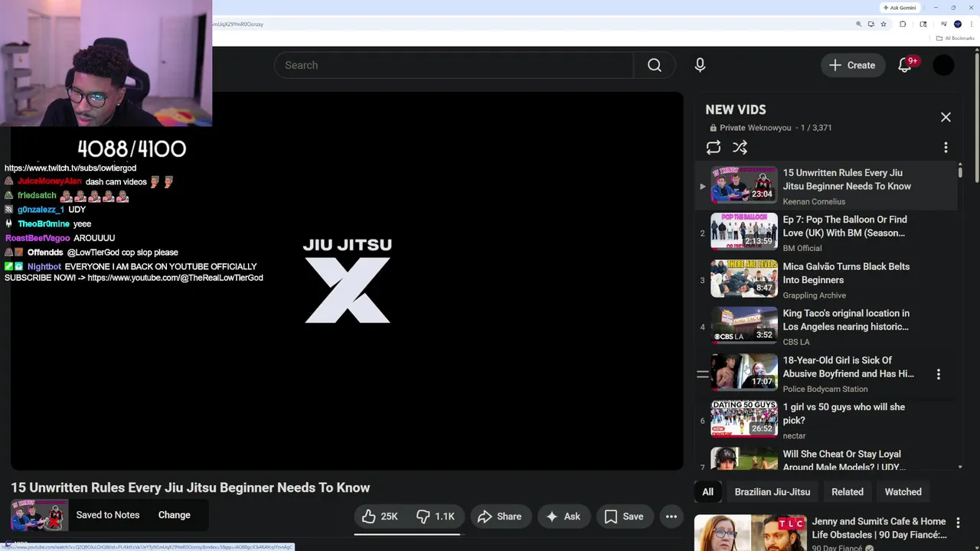Open more actions ellipsis under video
This screenshot has height=551, width=980.
coord(671,517)
